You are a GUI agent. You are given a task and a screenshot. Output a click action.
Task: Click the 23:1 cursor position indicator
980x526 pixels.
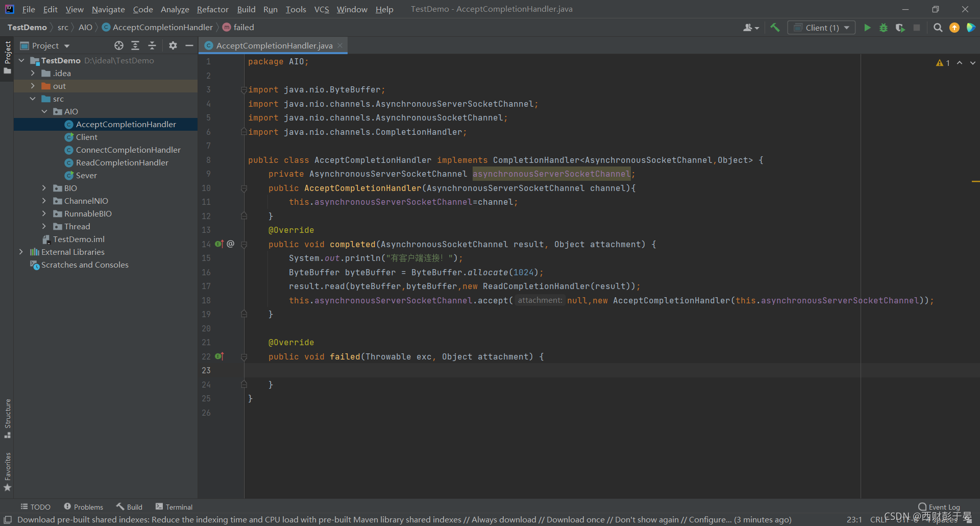[x=854, y=519]
